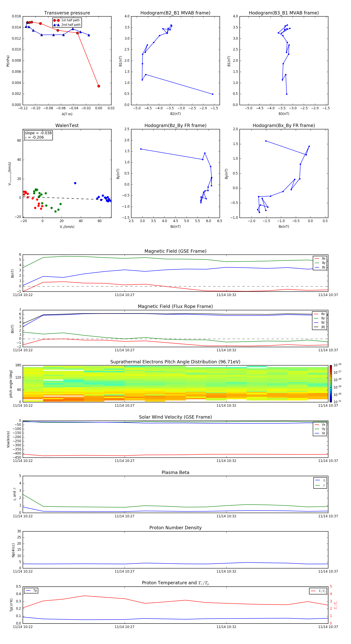Click the 'slope = -0.038' annotation
351x644 pixels.
point(38,133)
